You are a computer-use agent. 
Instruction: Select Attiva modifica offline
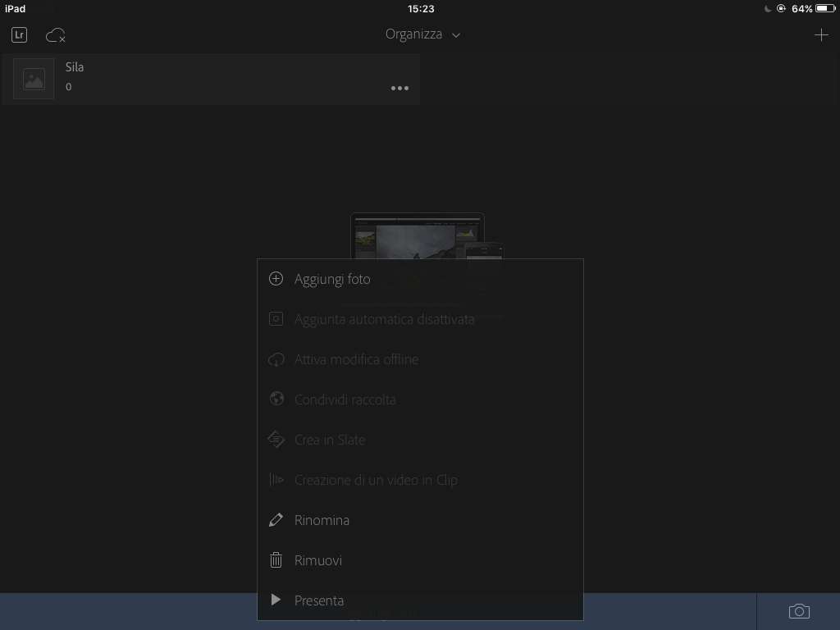[x=420, y=359]
